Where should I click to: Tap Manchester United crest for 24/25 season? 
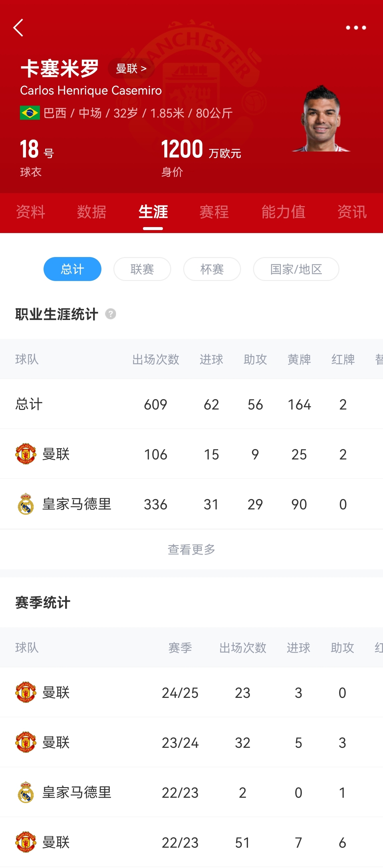point(26,693)
